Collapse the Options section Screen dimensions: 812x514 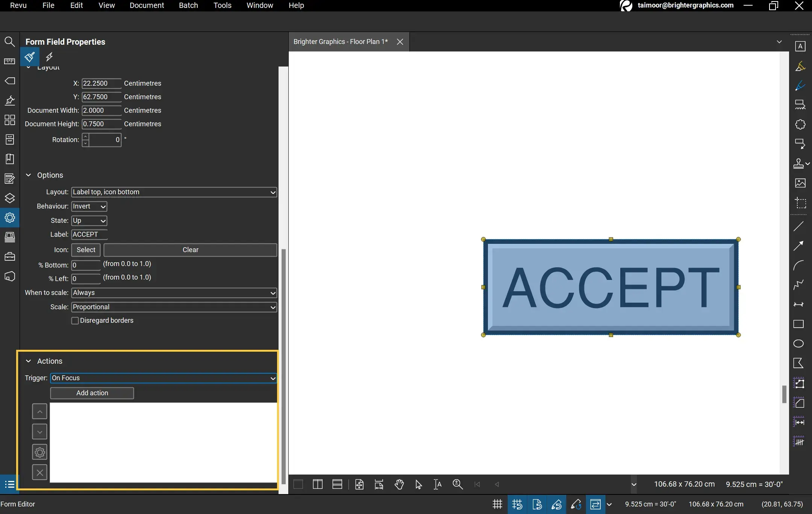(28, 175)
